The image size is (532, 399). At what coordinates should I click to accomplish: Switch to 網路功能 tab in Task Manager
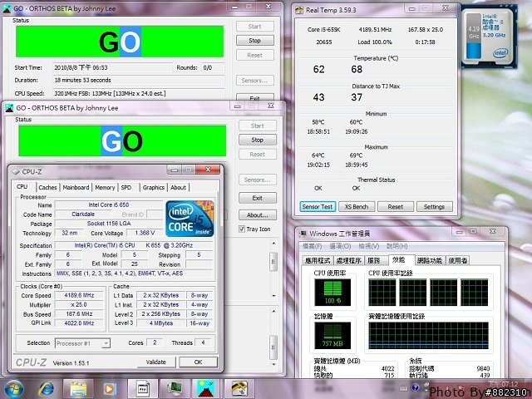pyautogui.click(x=430, y=260)
